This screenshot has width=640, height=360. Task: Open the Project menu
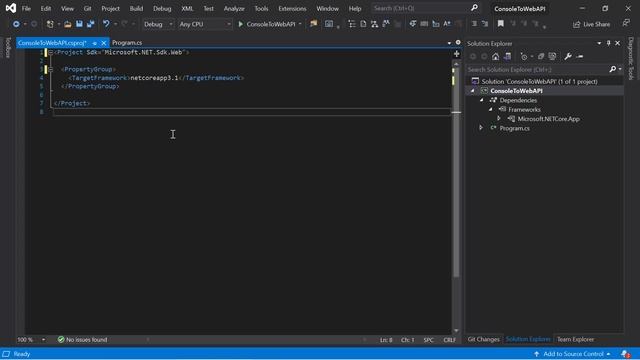(111, 8)
